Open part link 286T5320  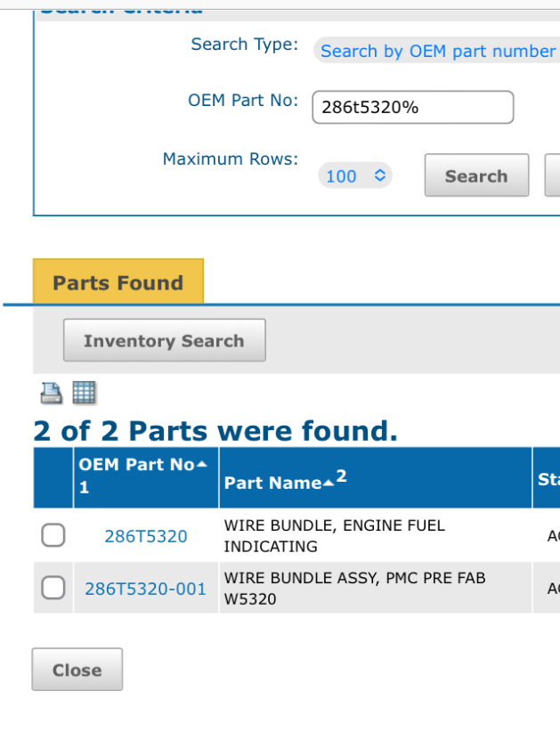pyautogui.click(x=146, y=536)
